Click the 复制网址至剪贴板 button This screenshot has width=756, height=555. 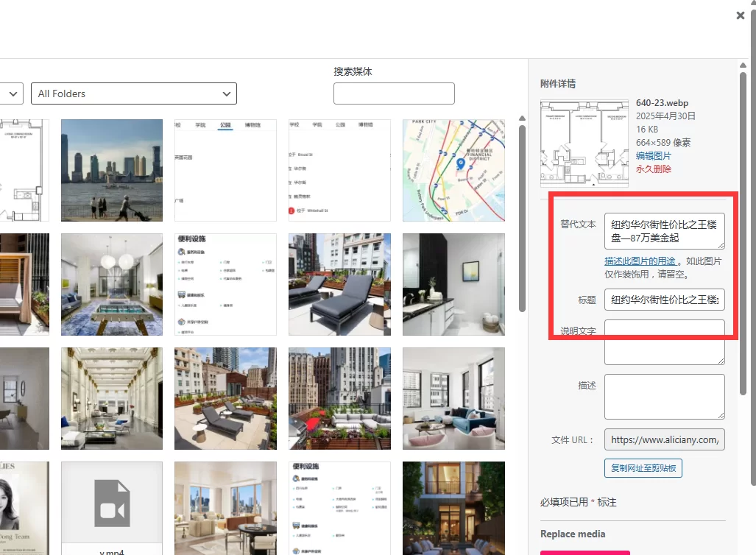click(643, 467)
